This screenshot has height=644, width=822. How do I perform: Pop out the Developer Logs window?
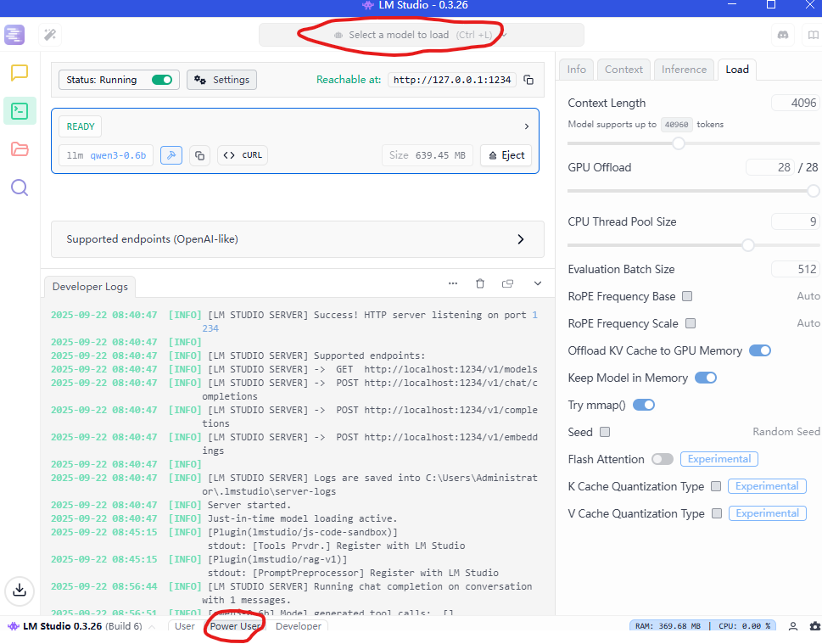(x=507, y=283)
